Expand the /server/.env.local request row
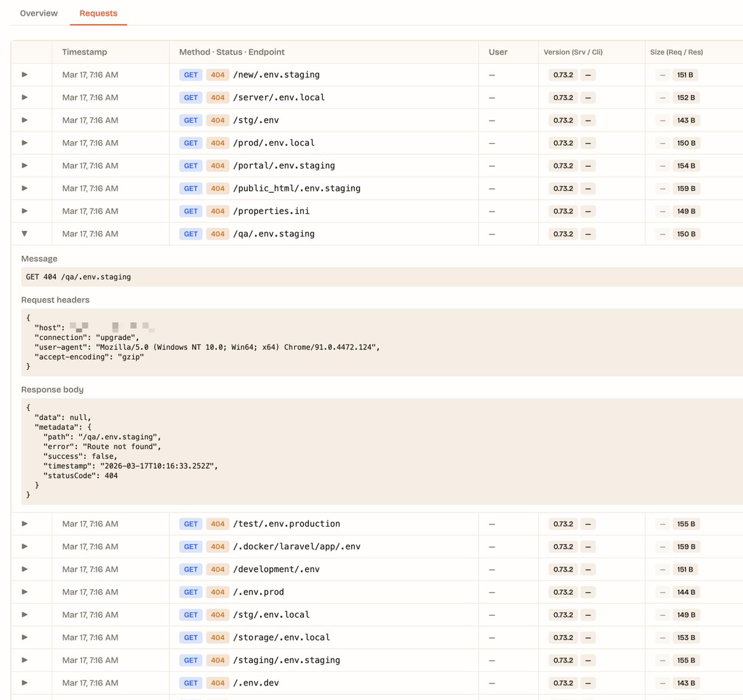 [x=25, y=97]
